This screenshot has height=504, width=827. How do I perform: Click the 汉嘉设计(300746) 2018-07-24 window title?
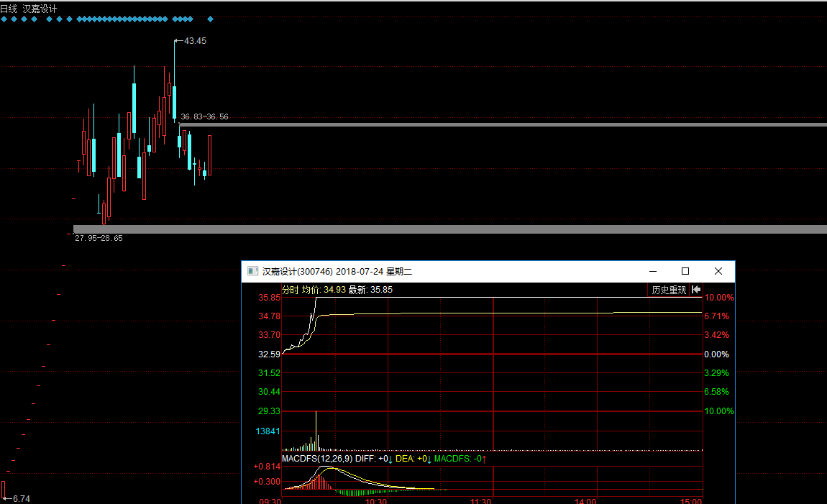pyautogui.click(x=337, y=272)
